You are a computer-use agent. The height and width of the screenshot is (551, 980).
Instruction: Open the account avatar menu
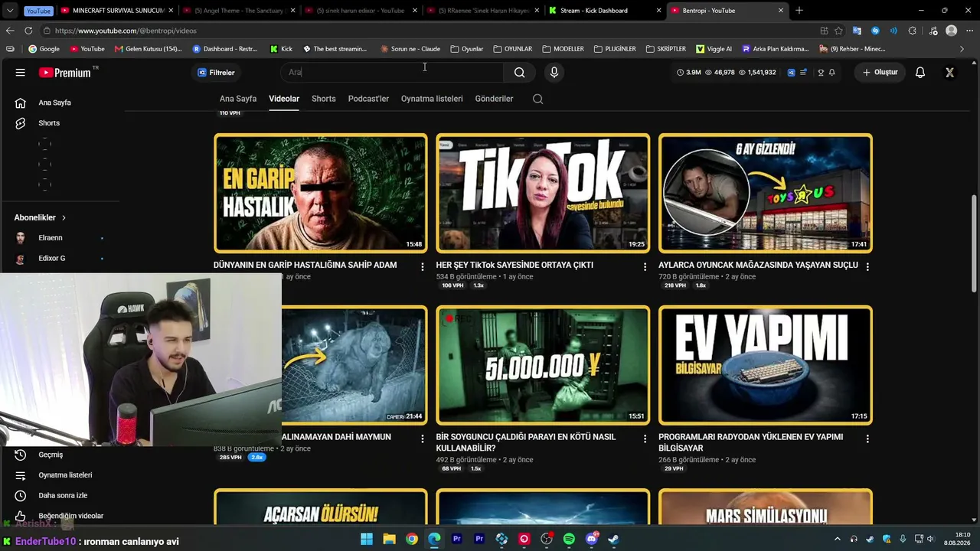click(950, 73)
